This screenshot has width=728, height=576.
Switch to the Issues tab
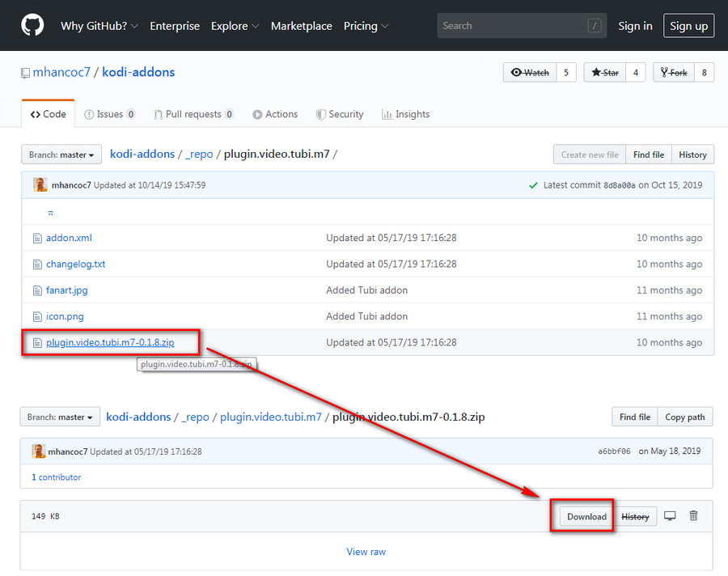[x=109, y=114]
